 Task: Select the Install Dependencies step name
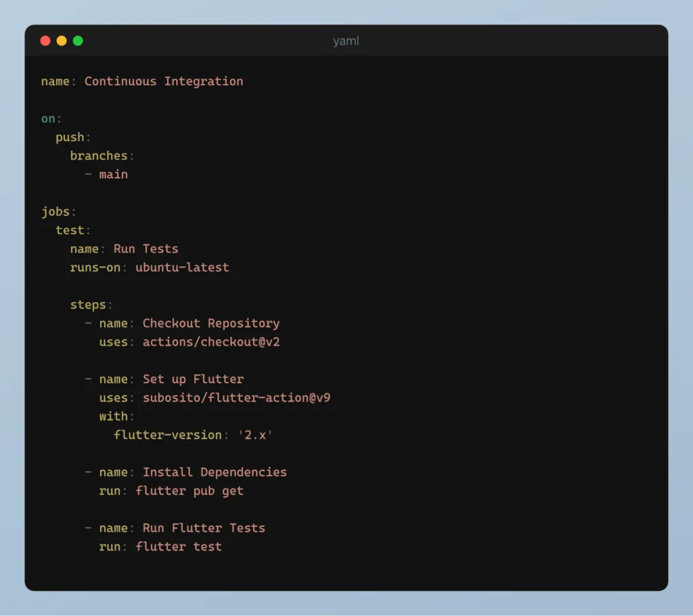pyautogui.click(x=215, y=472)
